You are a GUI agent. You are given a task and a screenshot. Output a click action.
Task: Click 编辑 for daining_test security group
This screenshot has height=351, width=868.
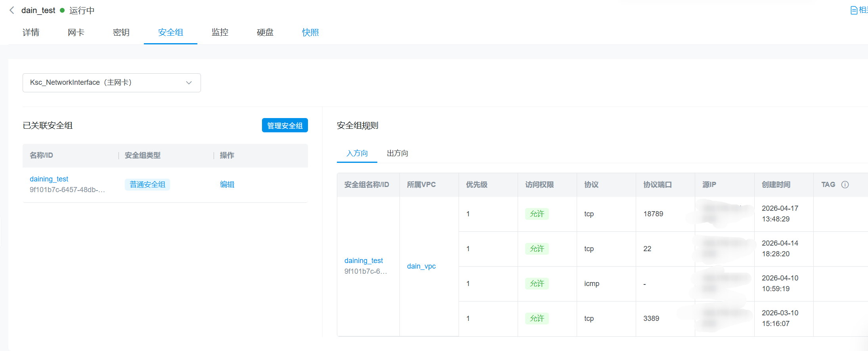[x=227, y=185]
